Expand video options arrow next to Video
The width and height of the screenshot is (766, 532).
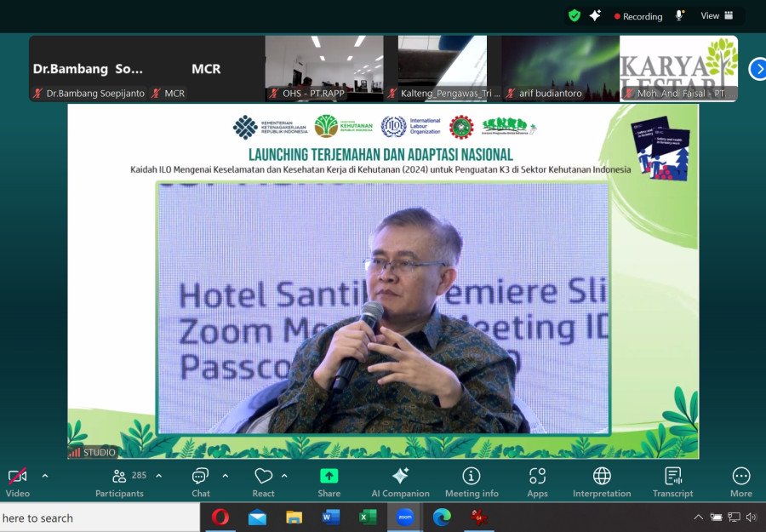[45, 475]
